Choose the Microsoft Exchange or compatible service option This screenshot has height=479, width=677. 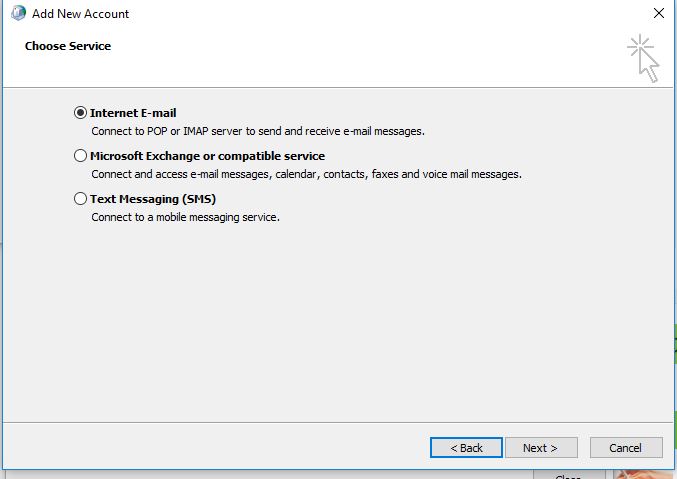point(81,157)
